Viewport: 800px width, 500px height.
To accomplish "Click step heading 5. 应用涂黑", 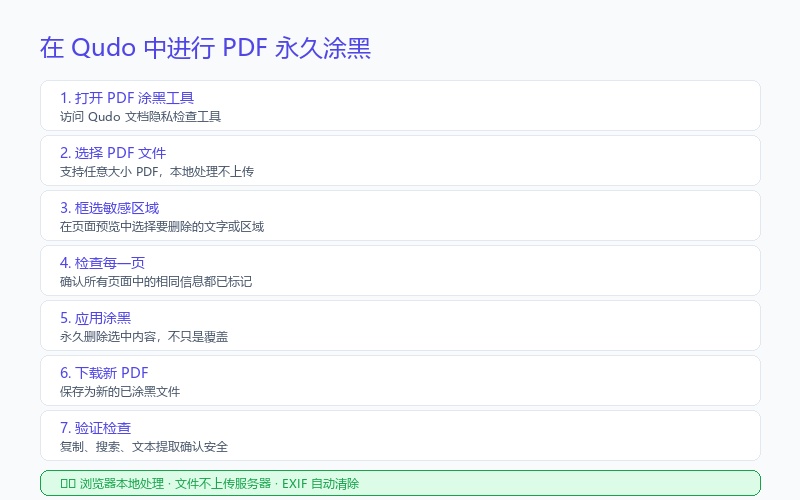I will pyautogui.click(x=95, y=318).
